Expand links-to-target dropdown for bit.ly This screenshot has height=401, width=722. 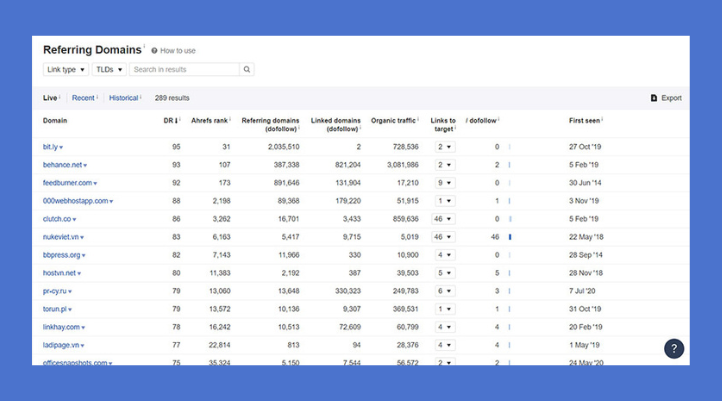tap(445, 147)
